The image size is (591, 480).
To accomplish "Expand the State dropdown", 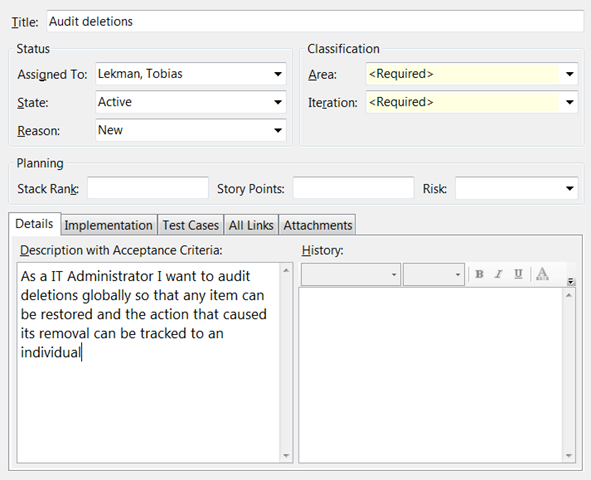I will pos(278,102).
